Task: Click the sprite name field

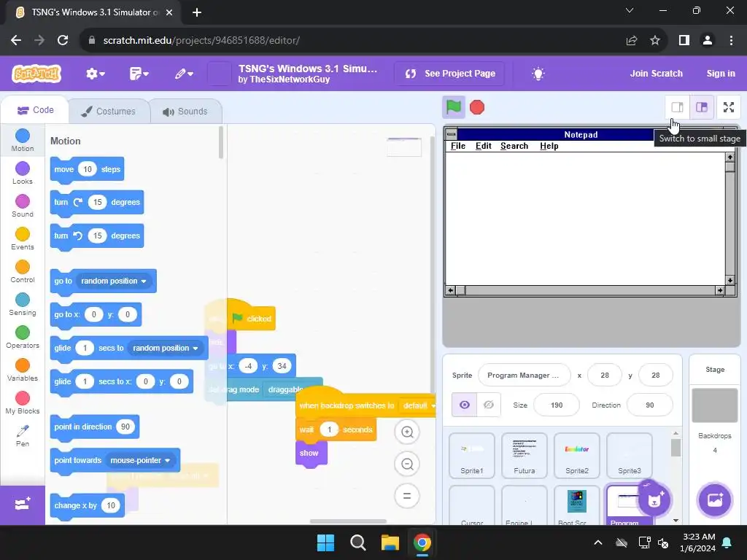Action: point(524,376)
